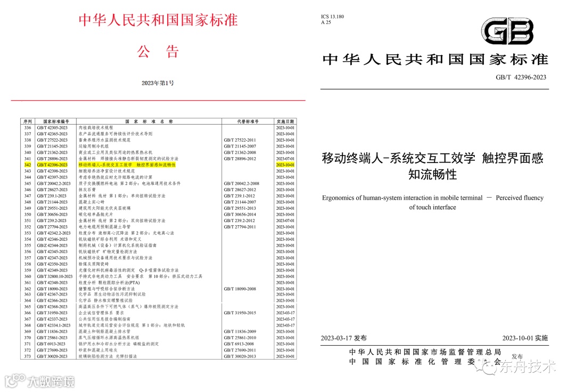575x392 pixels.
Task: Click the large Chinese standard title on the cover
Action: pyautogui.click(x=433, y=166)
